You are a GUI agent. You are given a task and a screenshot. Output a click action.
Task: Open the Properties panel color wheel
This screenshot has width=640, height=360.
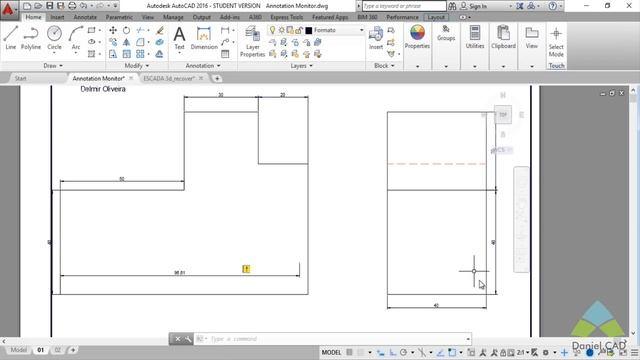click(417, 33)
